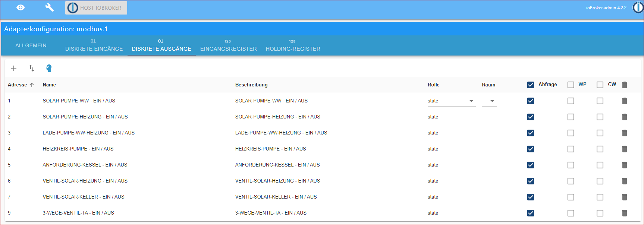This screenshot has height=225, width=644.
Task: Toggle CW checkbox in table header
Action: (600, 85)
